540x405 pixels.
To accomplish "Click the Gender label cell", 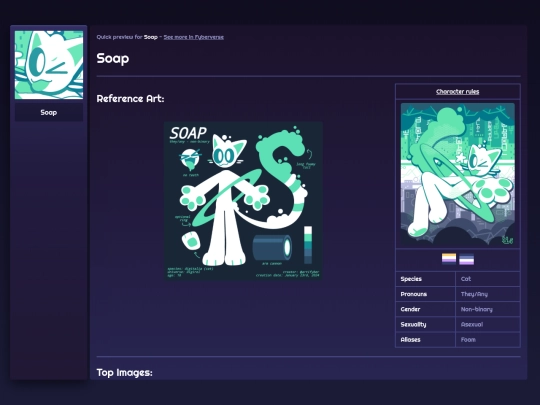I will pos(426,309).
